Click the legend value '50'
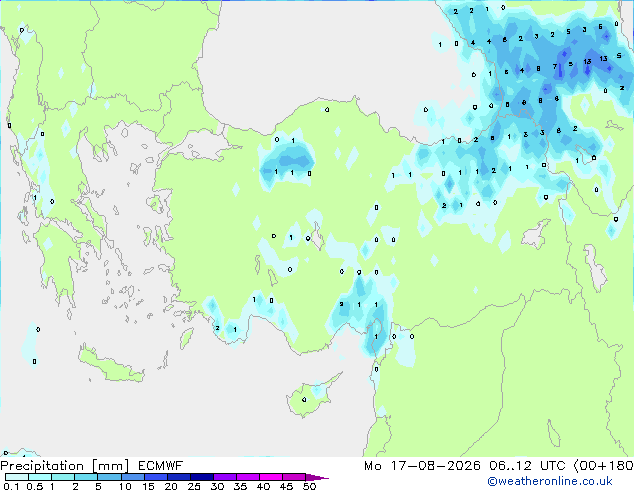Viewport: 634px width, 490px height. point(309,486)
